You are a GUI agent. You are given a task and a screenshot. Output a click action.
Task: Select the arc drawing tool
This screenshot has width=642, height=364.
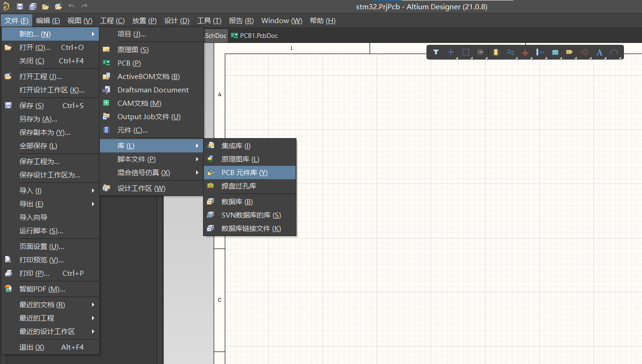(614, 52)
